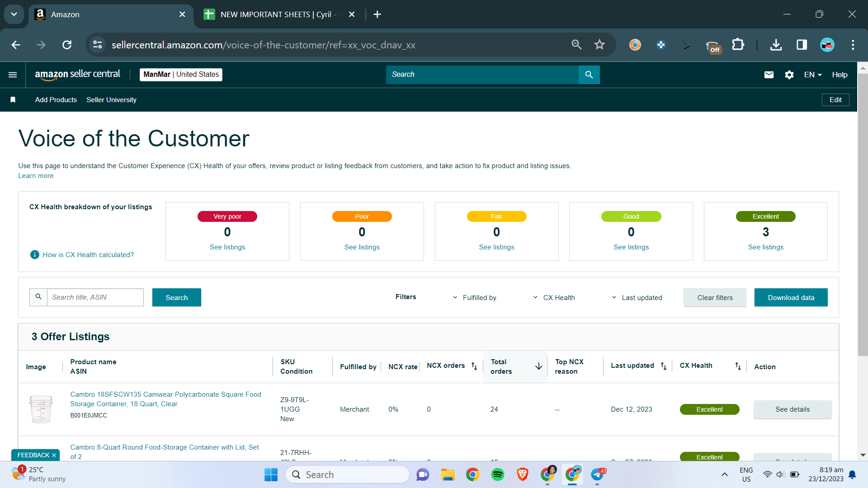The height and width of the screenshot is (488, 868).
Task: Click the Seller Central top search box
Action: pos(482,75)
